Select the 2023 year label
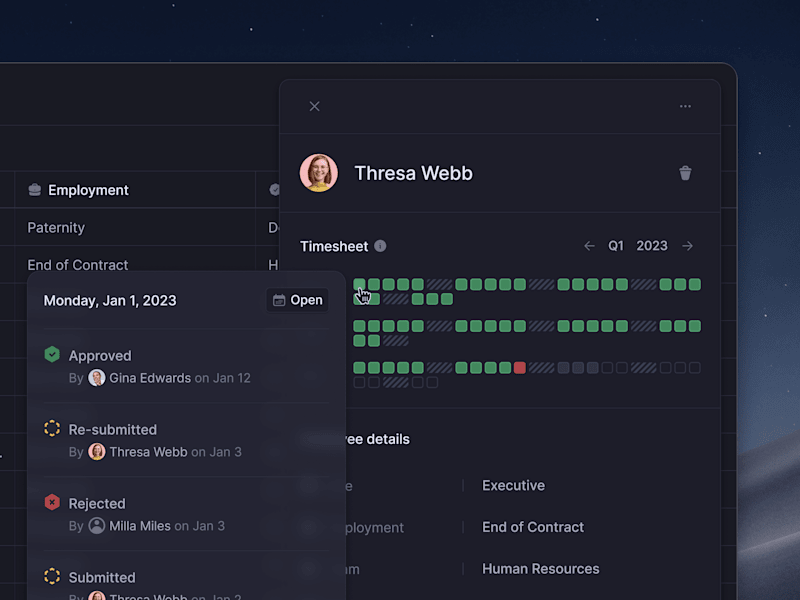 [652, 246]
